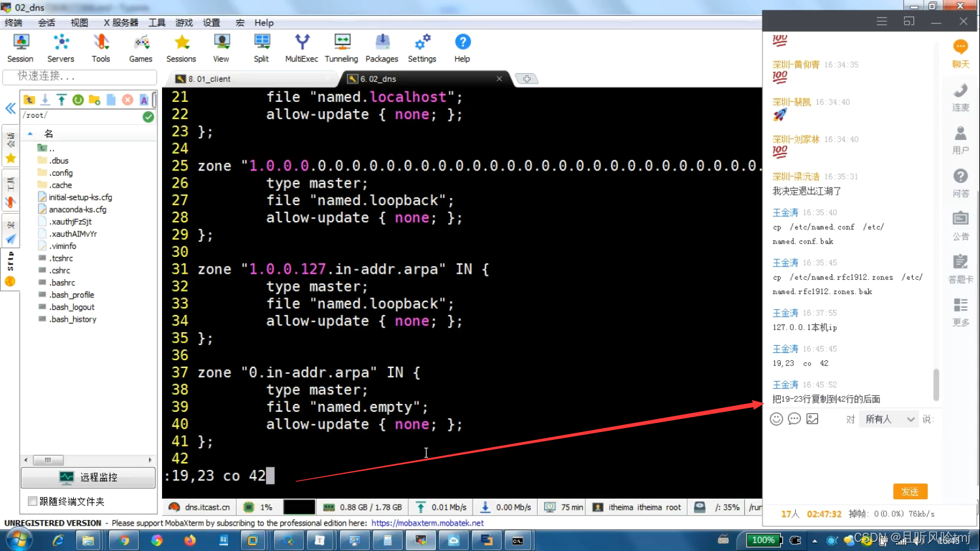Toggle the 跟随终端文件夹 checkbox
Screen dimensions: 980x551
click(32, 501)
